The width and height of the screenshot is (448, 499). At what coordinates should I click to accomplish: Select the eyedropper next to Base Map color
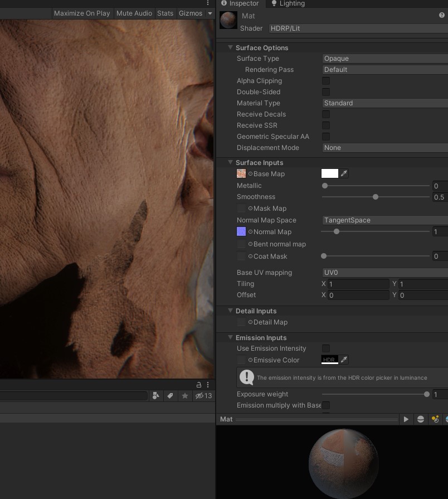click(x=344, y=173)
